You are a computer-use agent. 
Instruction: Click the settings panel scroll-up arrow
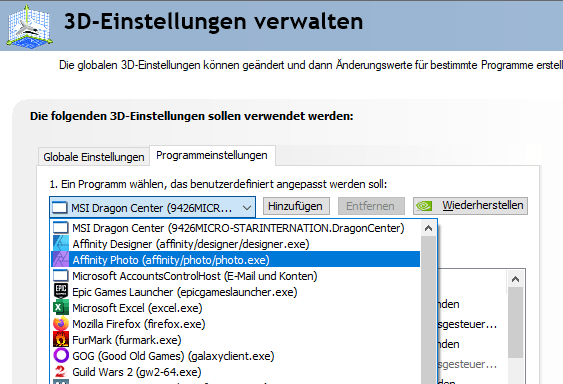516,279
